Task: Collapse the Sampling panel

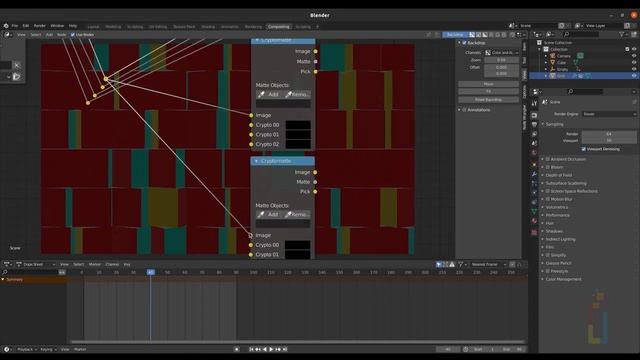Action: [x=554, y=124]
